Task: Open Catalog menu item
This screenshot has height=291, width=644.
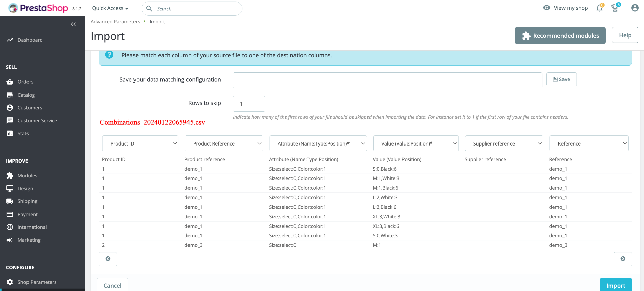Action: pyautogui.click(x=26, y=95)
